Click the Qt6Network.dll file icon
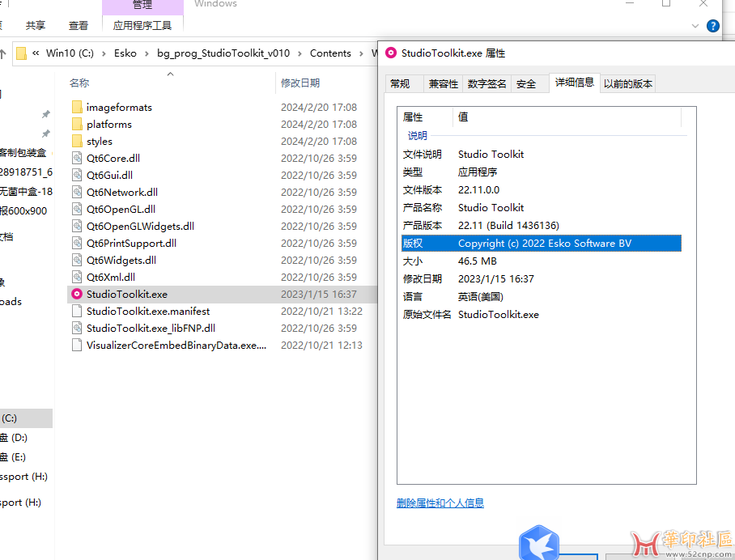Image resolution: width=735 pixels, height=560 pixels. 78,192
